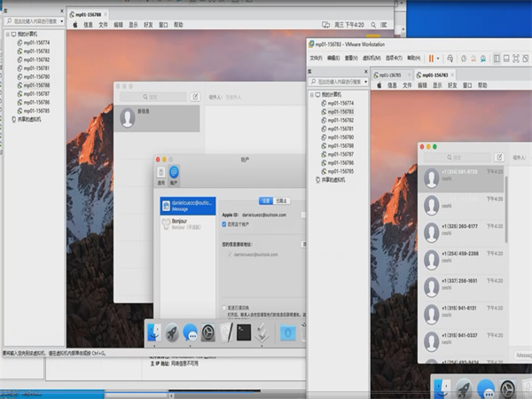This screenshot has height=399, width=532.
Task: Select mp01-156788 in left library tree
Action: 36,85
